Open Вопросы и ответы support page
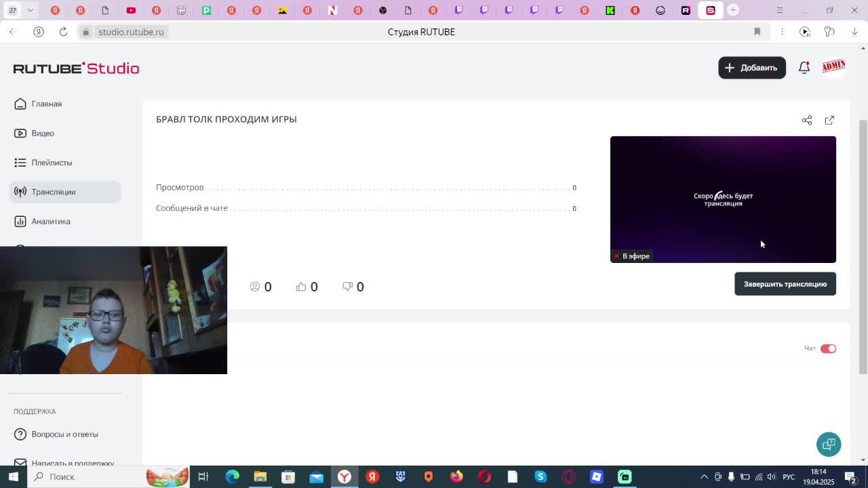 (x=56, y=434)
